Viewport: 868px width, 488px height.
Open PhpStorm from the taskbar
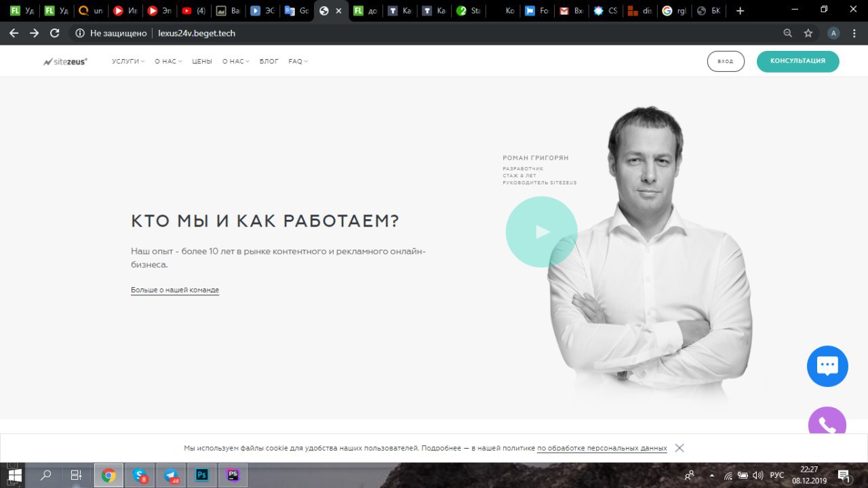tap(233, 475)
